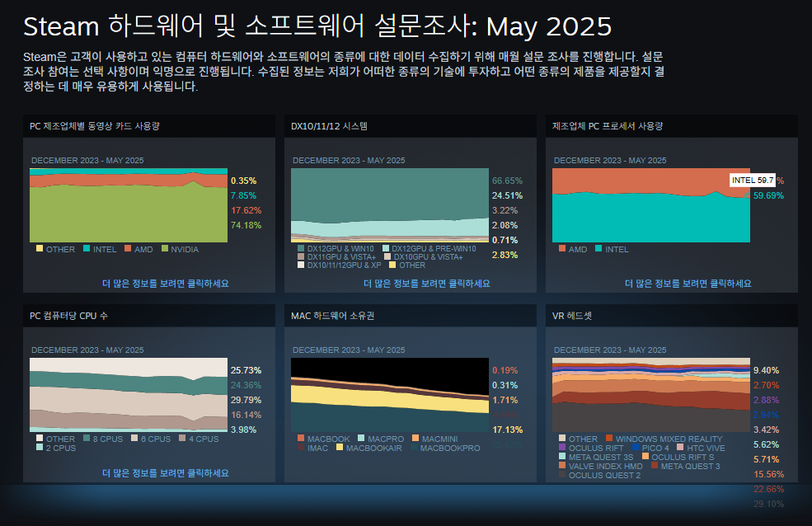
Task: Click the 24.51% value in DirectX chart
Action: click(508, 195)
